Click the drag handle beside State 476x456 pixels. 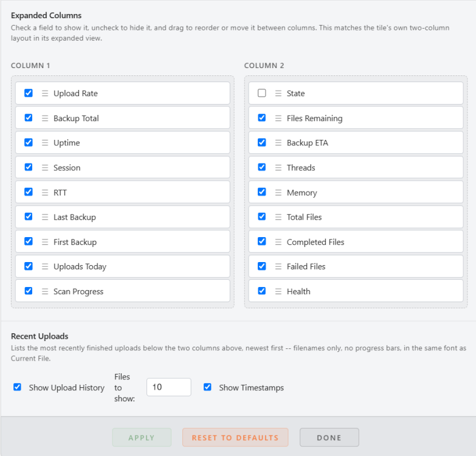click(278, 93)
